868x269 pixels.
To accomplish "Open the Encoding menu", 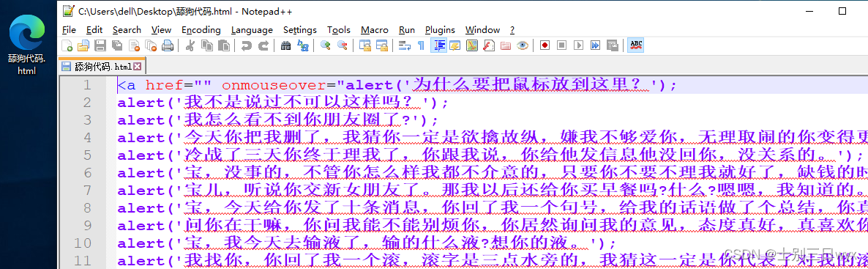I will click(201, 30).
